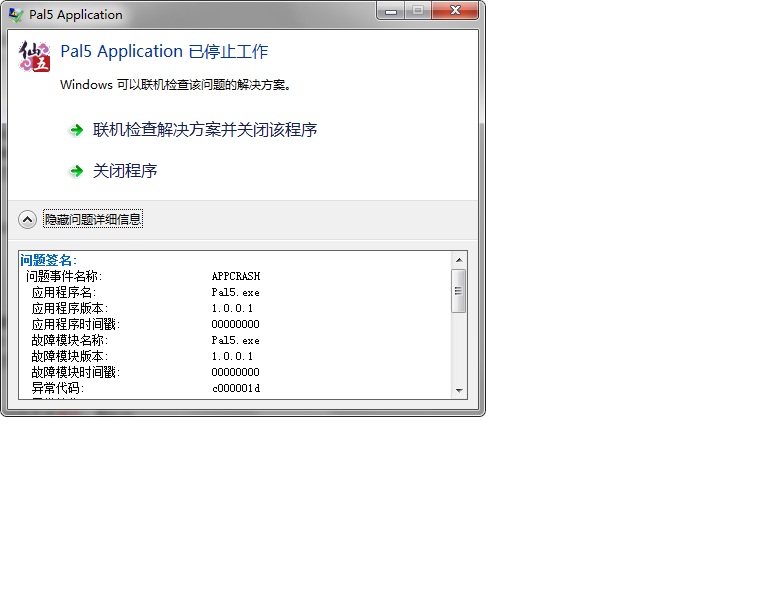Click the details box scrollbar thumb
Viewport: 768px width, 614px height.
(x=458, y=291)
